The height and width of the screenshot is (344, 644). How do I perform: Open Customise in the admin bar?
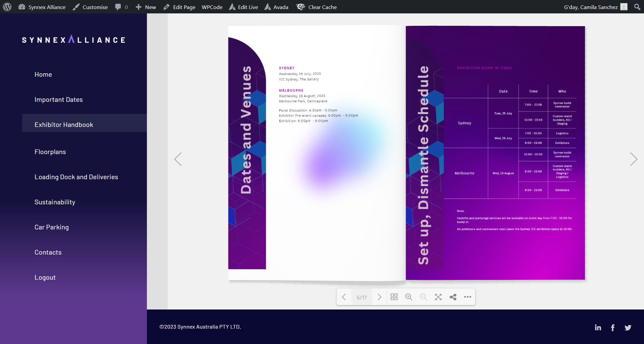tap(90, 7)
